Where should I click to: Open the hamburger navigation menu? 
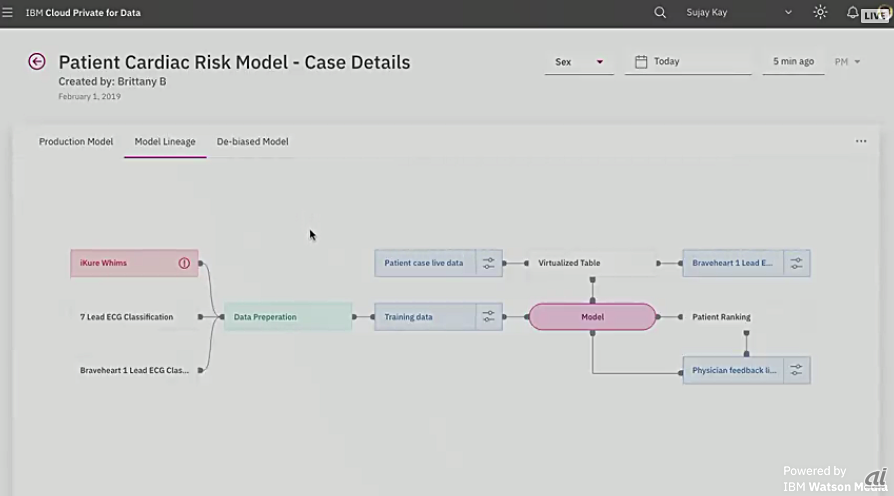click(x=9, y=13)
